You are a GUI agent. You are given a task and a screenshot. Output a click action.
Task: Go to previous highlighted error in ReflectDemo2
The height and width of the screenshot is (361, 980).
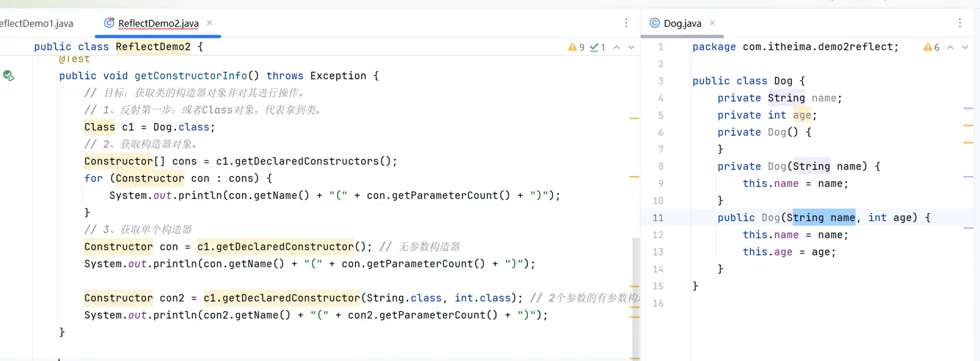pyautogui.click(x=617, y=48)
